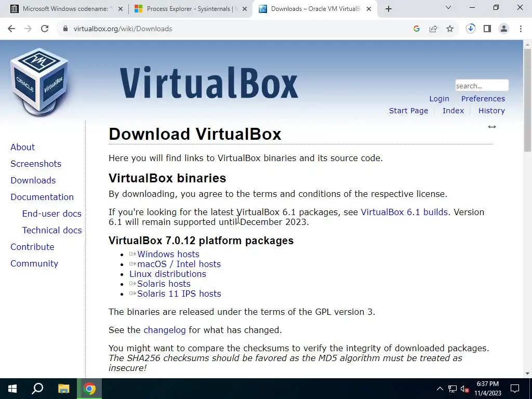Open the network tray icon
Viewport: 532px width, 399px height.
453,389
